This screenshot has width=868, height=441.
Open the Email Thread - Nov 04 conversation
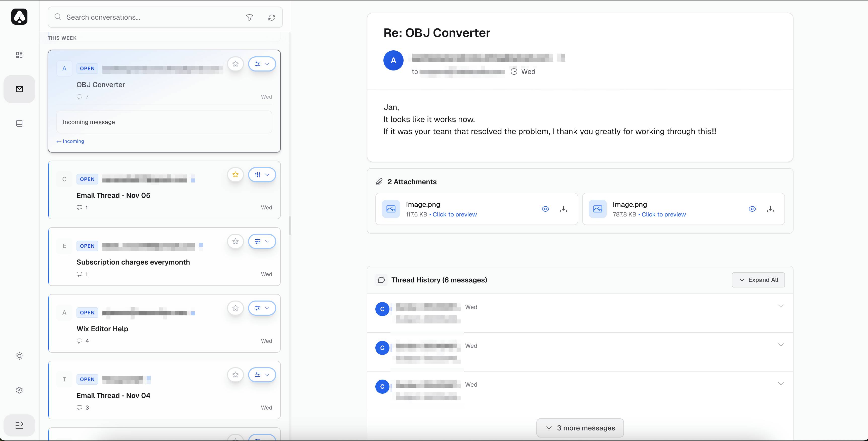113,395
